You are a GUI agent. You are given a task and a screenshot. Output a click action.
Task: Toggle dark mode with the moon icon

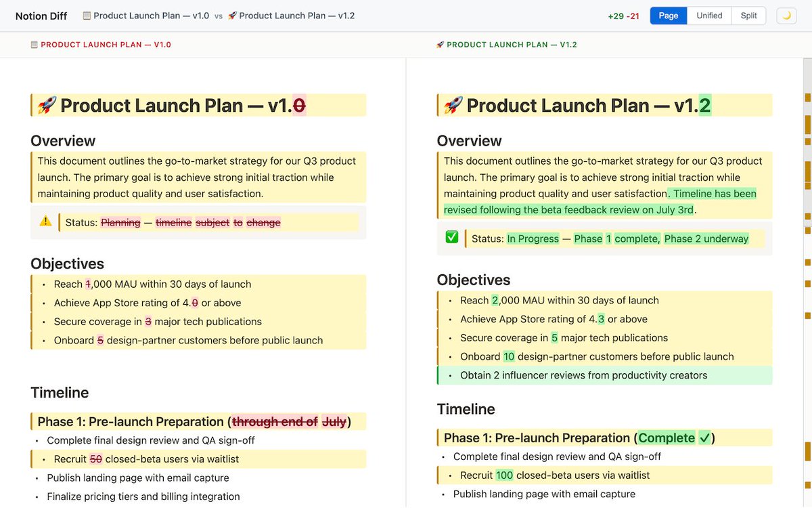point(786,16)
